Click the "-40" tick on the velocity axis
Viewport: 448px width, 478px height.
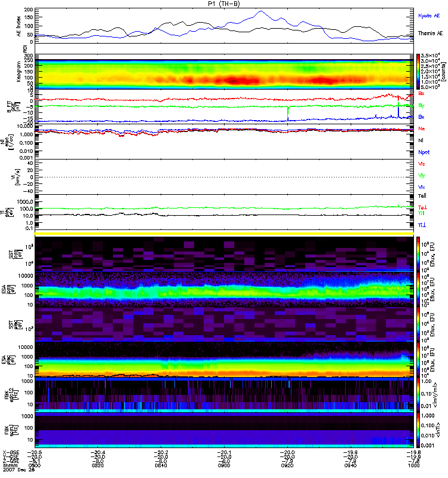[x=28, y=191]
